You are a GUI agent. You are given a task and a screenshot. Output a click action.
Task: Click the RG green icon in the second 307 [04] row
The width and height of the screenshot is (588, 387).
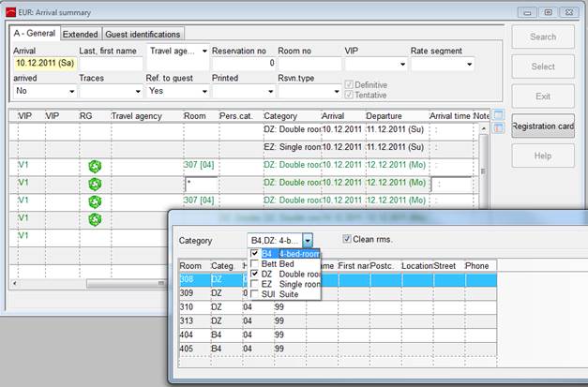95,201
